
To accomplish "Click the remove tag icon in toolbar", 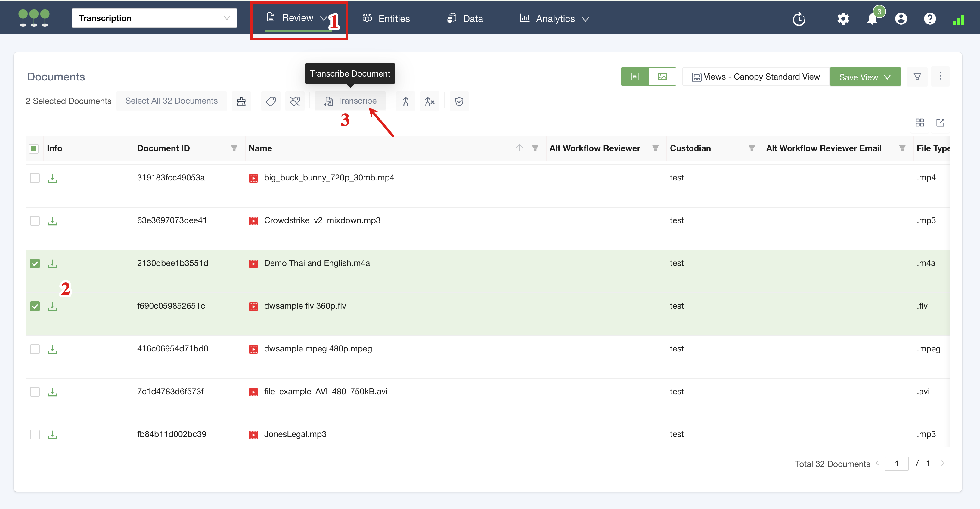I will [295, 101].
